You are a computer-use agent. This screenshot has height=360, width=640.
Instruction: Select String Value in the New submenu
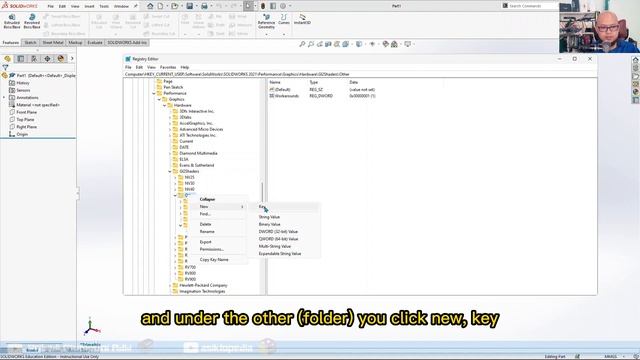pos(269,217)
